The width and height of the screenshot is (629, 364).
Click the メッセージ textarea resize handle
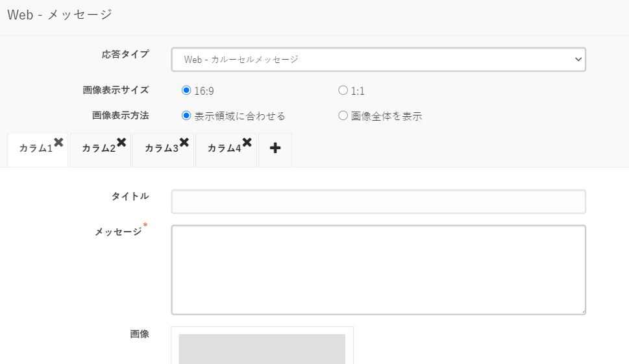tap(583, 311)
